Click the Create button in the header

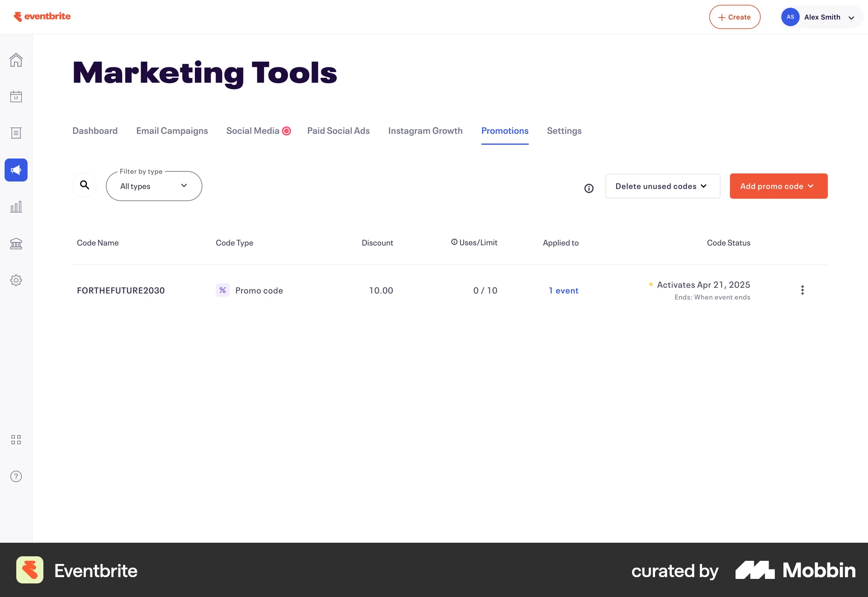click(x=734, y=17)
